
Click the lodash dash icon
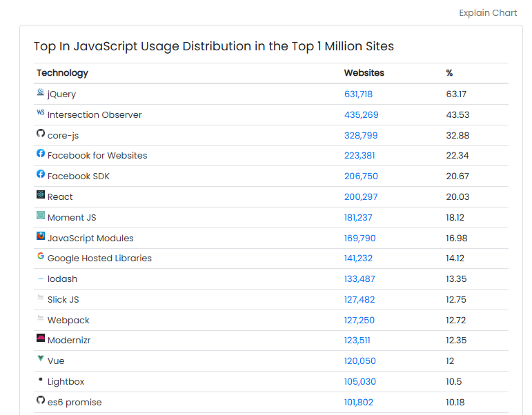(x=41, y=279)
